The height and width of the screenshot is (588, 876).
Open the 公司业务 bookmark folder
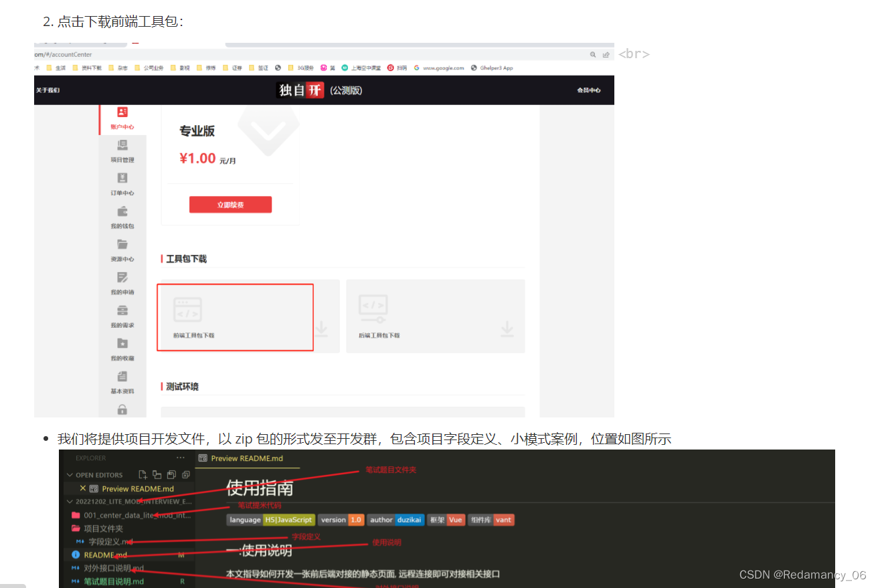[x=149, y=68]
